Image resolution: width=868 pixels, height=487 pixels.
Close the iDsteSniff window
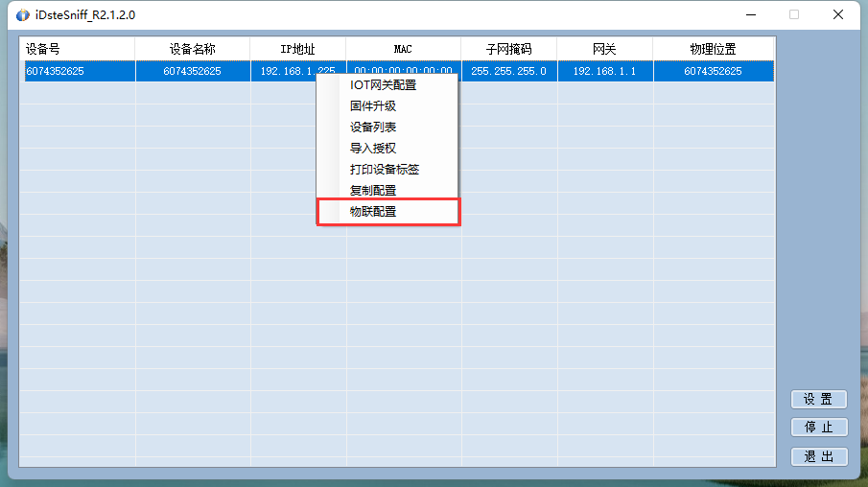click(x=838, y=15)
